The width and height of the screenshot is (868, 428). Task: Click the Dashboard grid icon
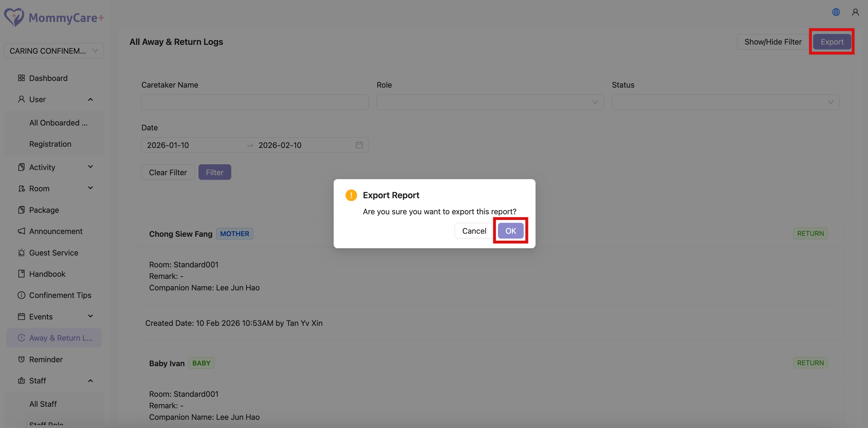[21, 78]
